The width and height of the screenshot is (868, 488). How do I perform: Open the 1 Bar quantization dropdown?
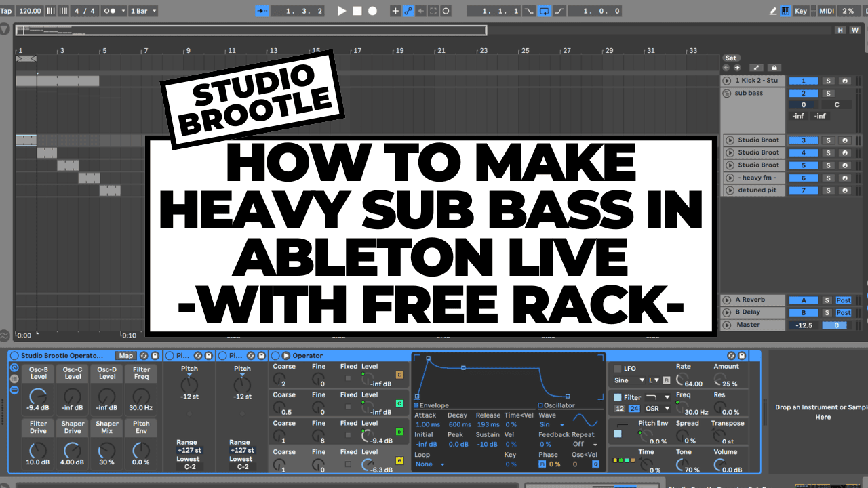143,11
